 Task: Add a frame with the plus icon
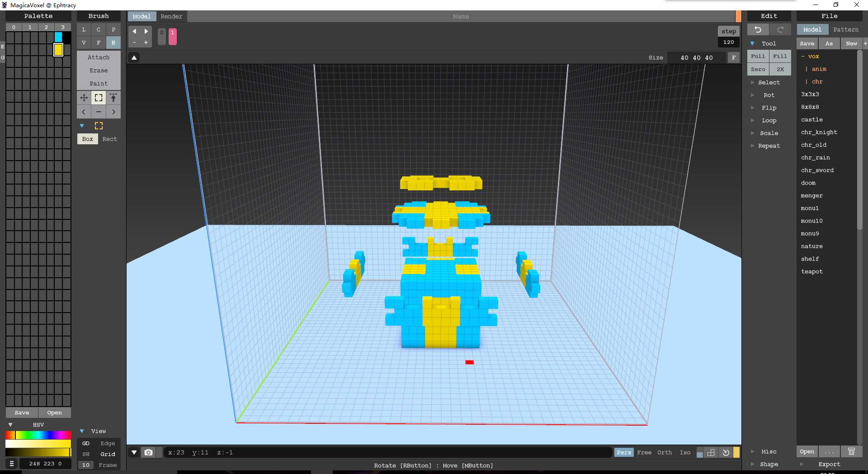146,43
